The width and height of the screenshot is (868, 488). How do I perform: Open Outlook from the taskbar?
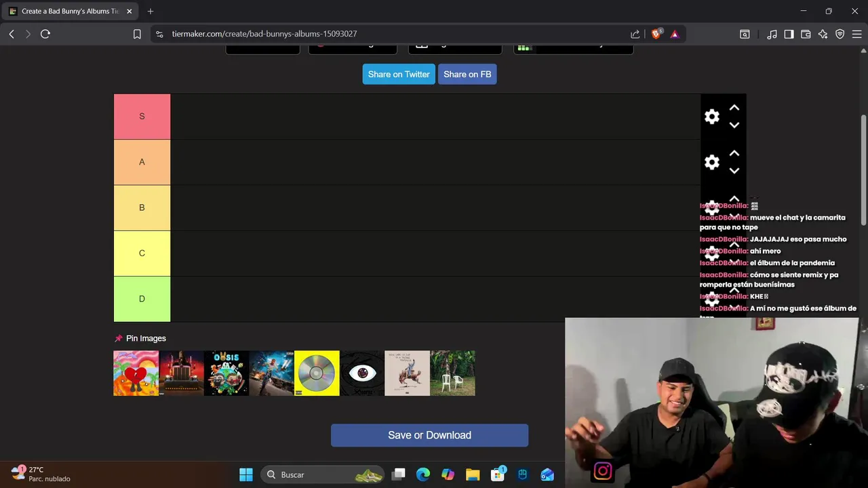pyautogui.click(x=547, y=474)
